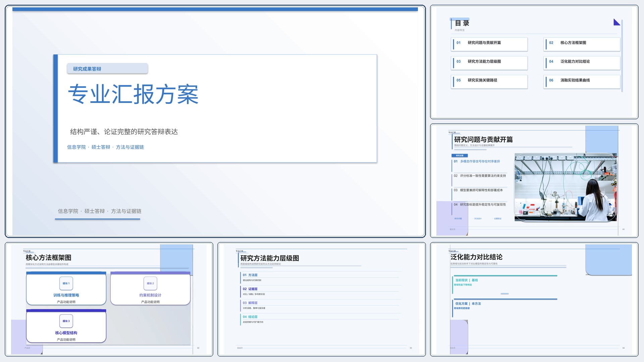Click item 03 模型要兼顾可解释性和部署成本
644x362 pixels.
478,190
